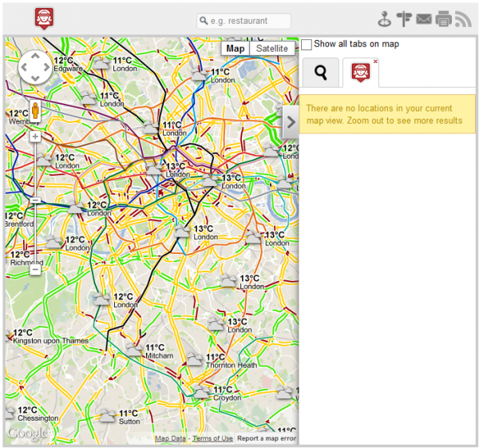This screenshot has height=448, width=479.
Task: Click the cloud weather icon near Mitcham
Action: pos(133,351)
